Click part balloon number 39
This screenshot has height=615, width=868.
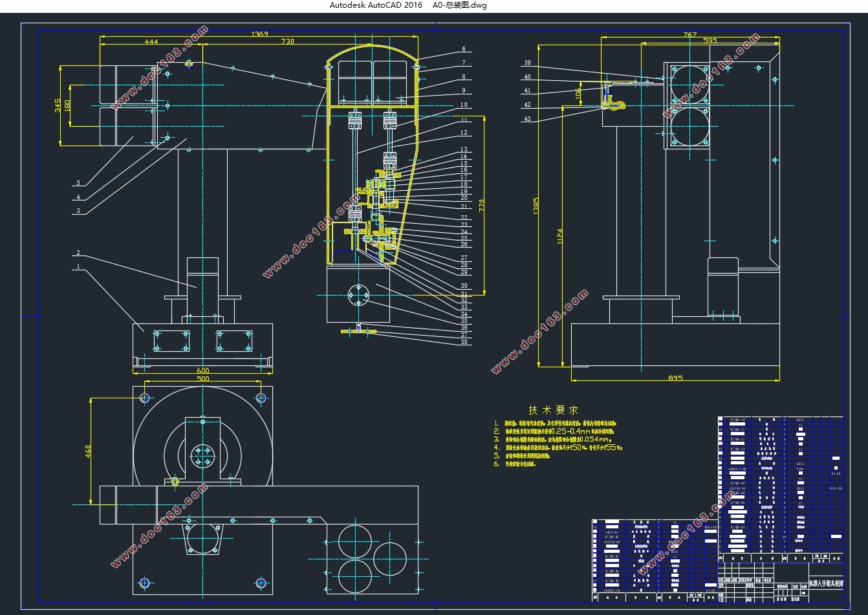tap(527, 63)
